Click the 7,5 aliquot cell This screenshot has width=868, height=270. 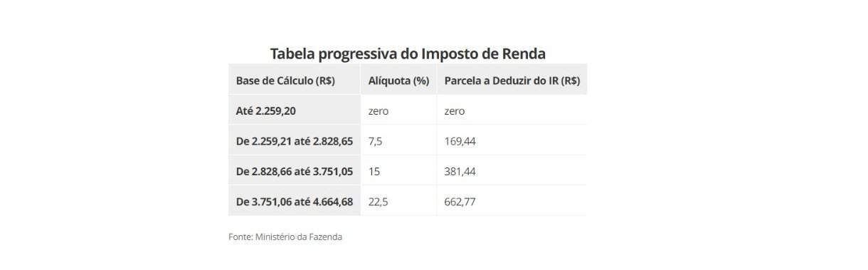[376, 141]
